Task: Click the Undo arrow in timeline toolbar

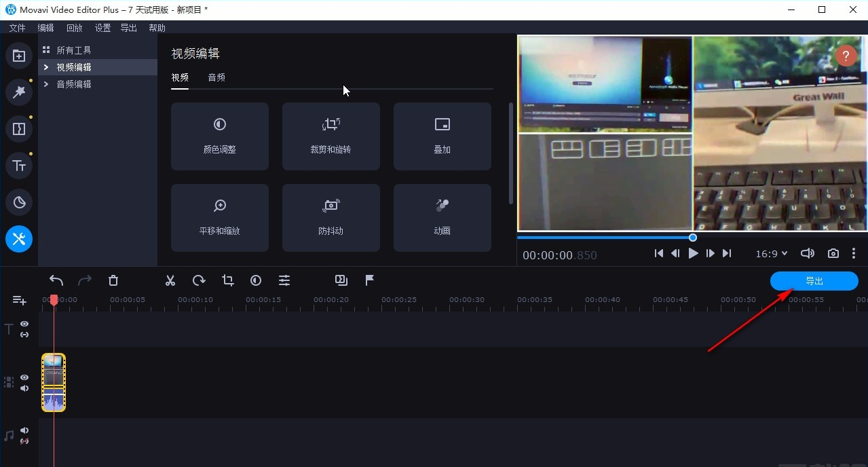Action: pos(56,280)
